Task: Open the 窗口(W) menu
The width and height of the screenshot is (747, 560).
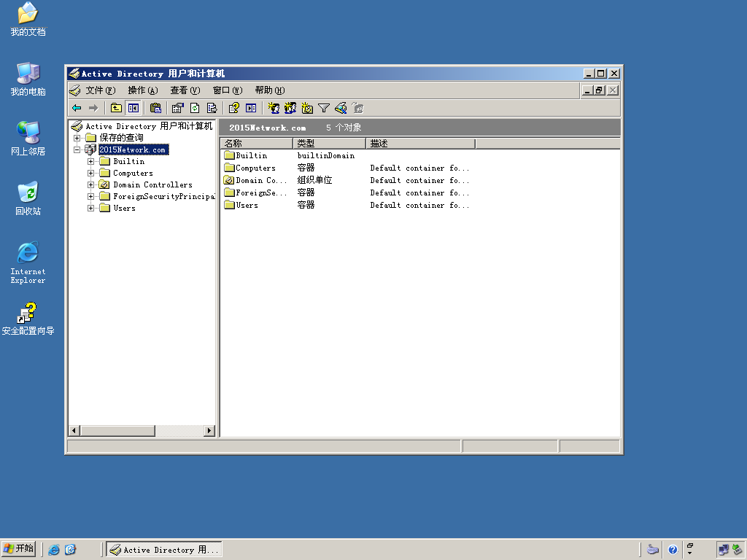Action: [228, 90]
